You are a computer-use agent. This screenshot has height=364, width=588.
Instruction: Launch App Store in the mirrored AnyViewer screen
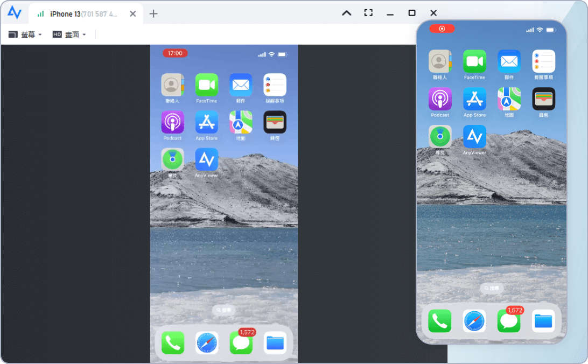pos(207,122)
